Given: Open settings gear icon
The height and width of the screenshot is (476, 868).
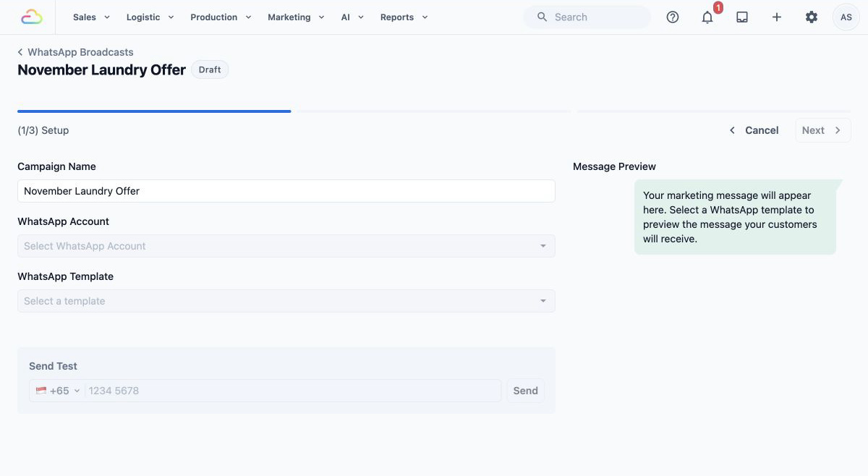Looking at the screenshot, I should [812, 17].
